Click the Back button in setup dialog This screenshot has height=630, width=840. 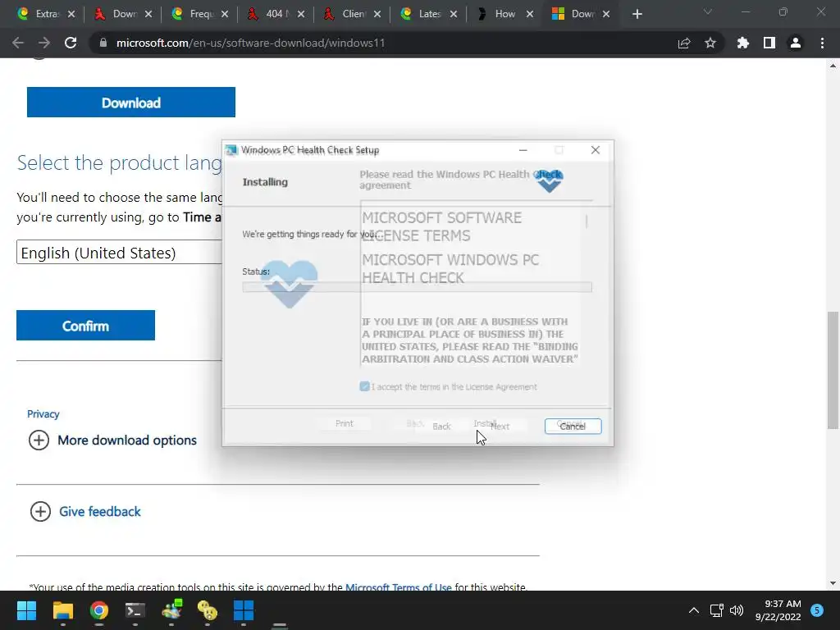tap(441, 427)
